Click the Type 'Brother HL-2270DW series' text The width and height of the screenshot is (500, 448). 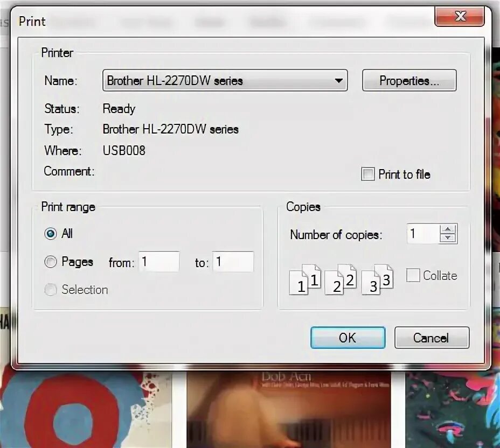(171, 129)
